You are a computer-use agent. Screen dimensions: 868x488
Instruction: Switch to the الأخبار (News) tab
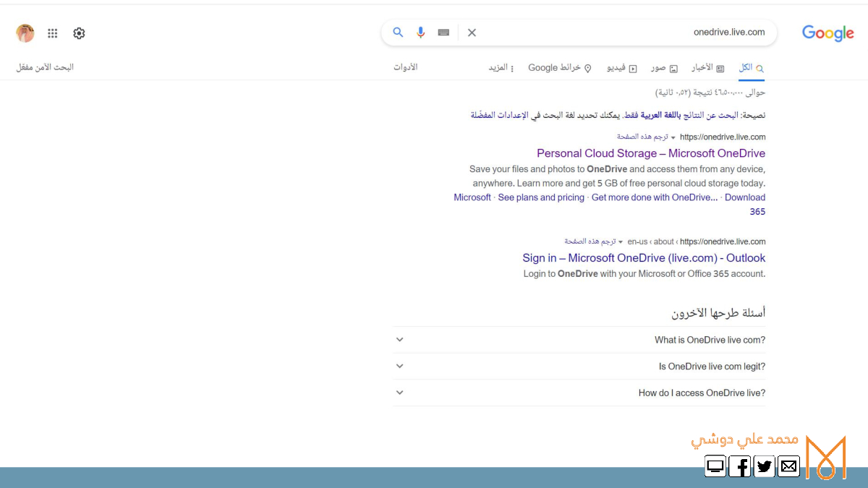coord(702,68)
